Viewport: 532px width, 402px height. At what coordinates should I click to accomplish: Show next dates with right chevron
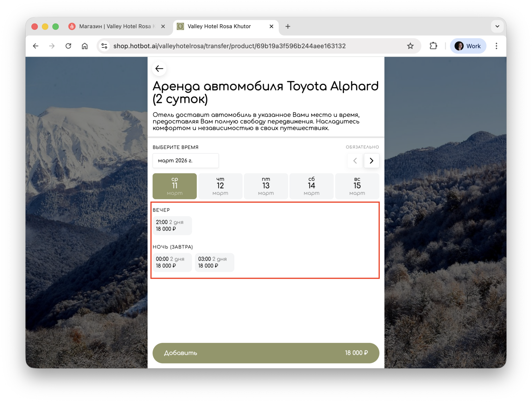click(371, 161)
